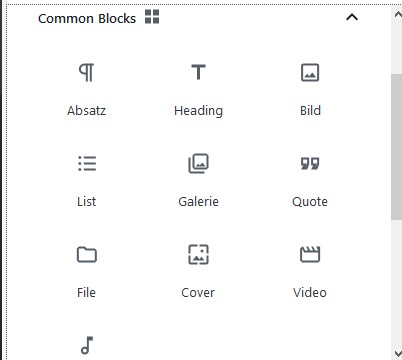Image resolution: width=402 pixels, height=360 pixels.
Task: Click the Quote label text
Action: (x=310, y=202)
